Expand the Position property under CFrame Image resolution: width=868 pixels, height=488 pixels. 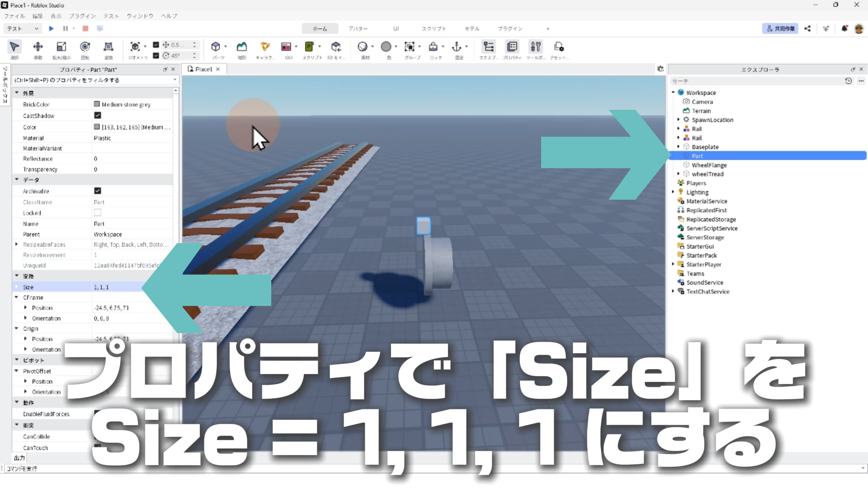pyautogui.click(x=25, y=308)
